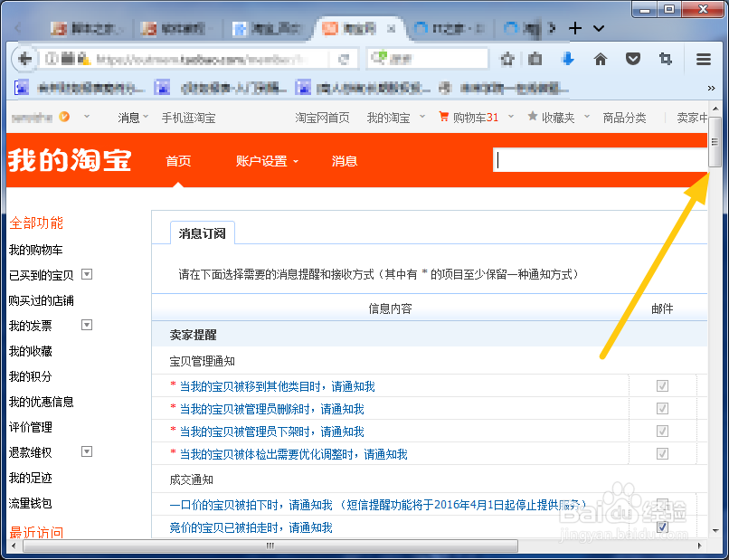Expand 退款维权 submenu arrow
Image resolution: width=729 pixels, height=560 pixels.
pyautogui.click(x=87, y=451)
